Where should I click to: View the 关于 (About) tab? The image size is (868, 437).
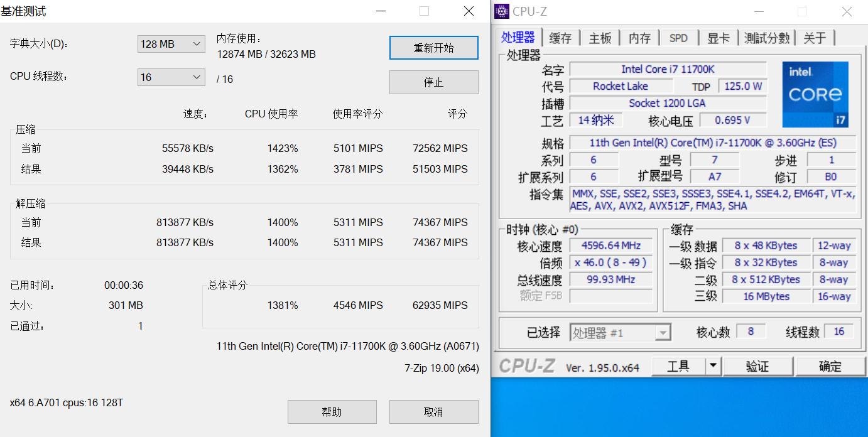pyautogui.click(x=815, y=38)
